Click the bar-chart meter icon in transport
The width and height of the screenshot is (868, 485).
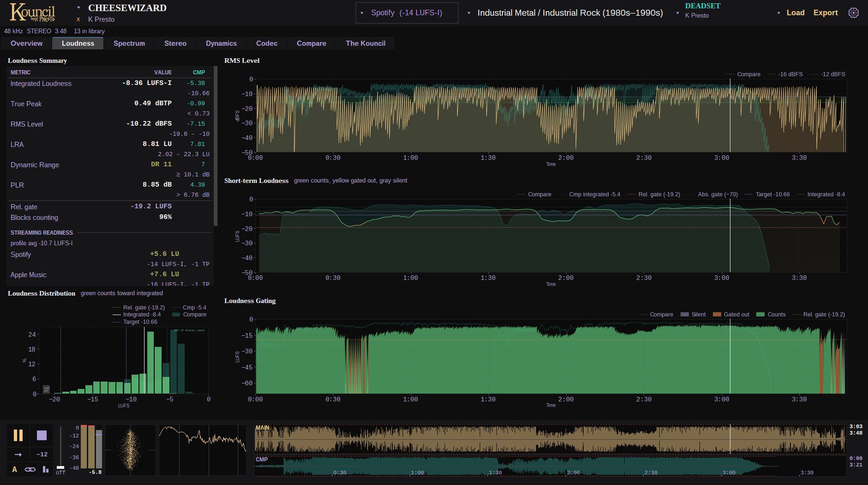point(45,469)
